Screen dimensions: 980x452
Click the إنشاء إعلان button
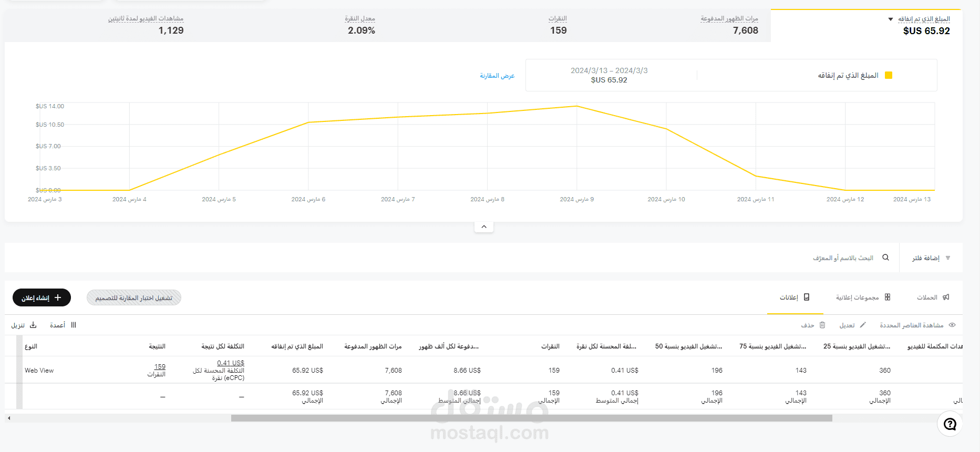42,297
